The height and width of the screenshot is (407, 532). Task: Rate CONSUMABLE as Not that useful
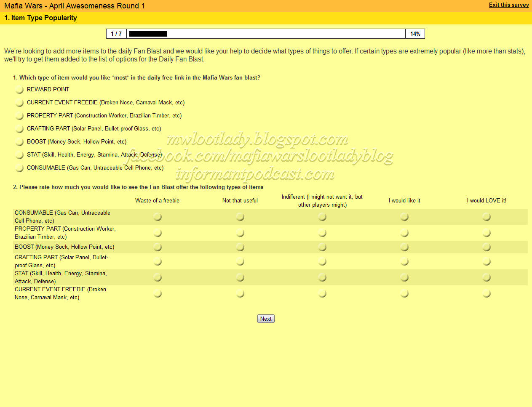pyautogui.click(x=240, y=217)
